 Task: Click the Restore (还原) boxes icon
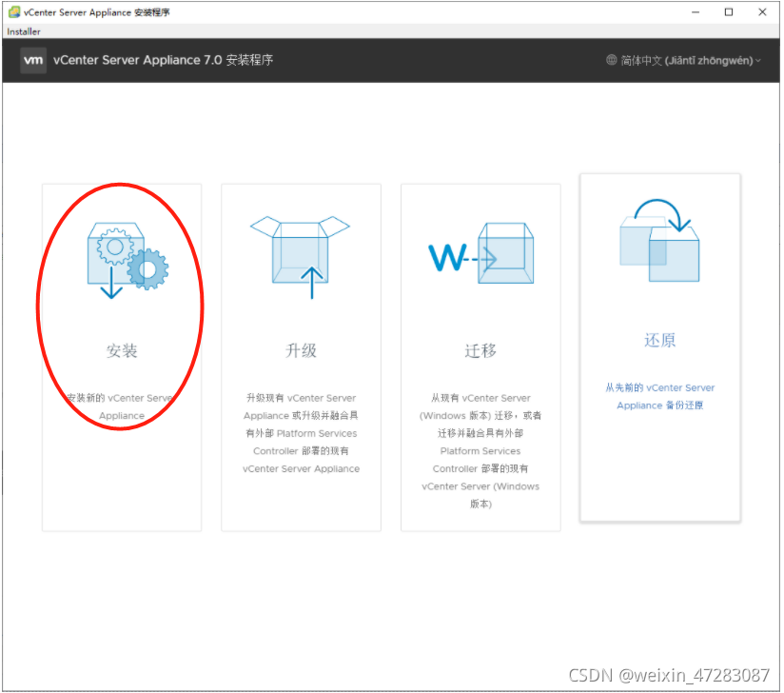(x=659, y=240)
